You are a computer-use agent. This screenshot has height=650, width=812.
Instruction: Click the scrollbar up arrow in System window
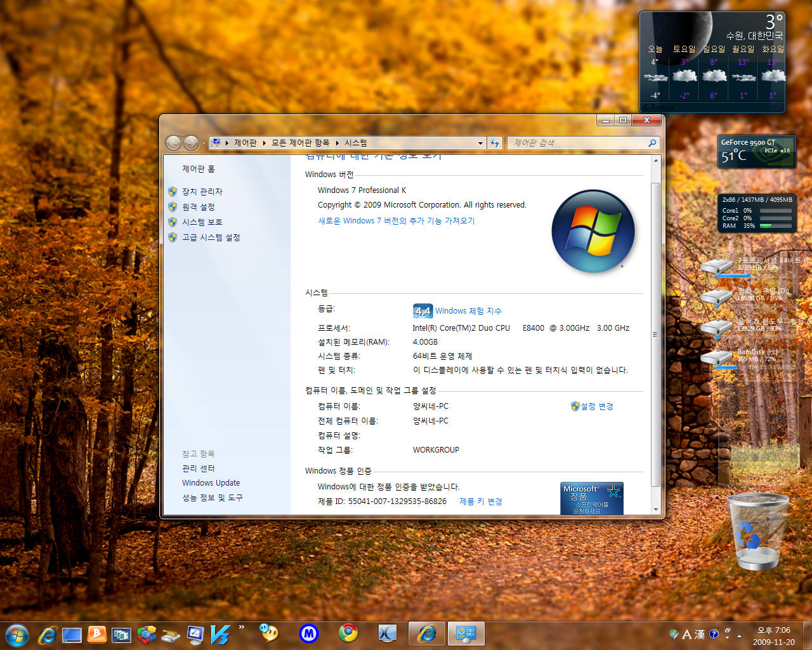[x=656, y=161]
